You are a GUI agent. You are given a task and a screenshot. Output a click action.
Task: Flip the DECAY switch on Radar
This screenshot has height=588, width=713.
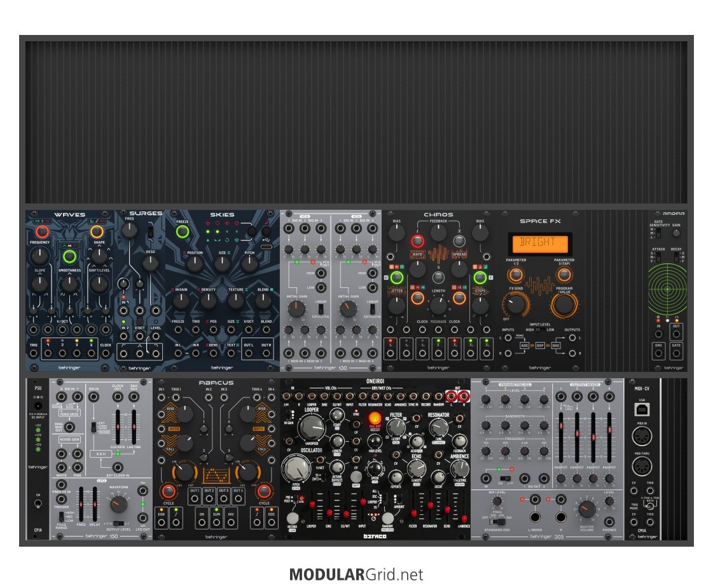pyautogui.click(x=677, y=257)
